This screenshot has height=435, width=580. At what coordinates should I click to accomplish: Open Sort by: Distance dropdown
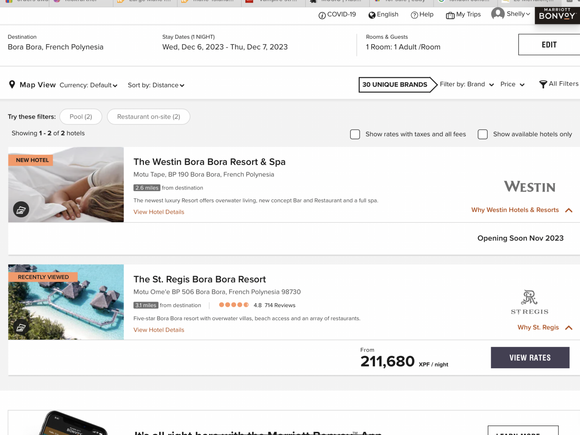(x=156, y=85)
